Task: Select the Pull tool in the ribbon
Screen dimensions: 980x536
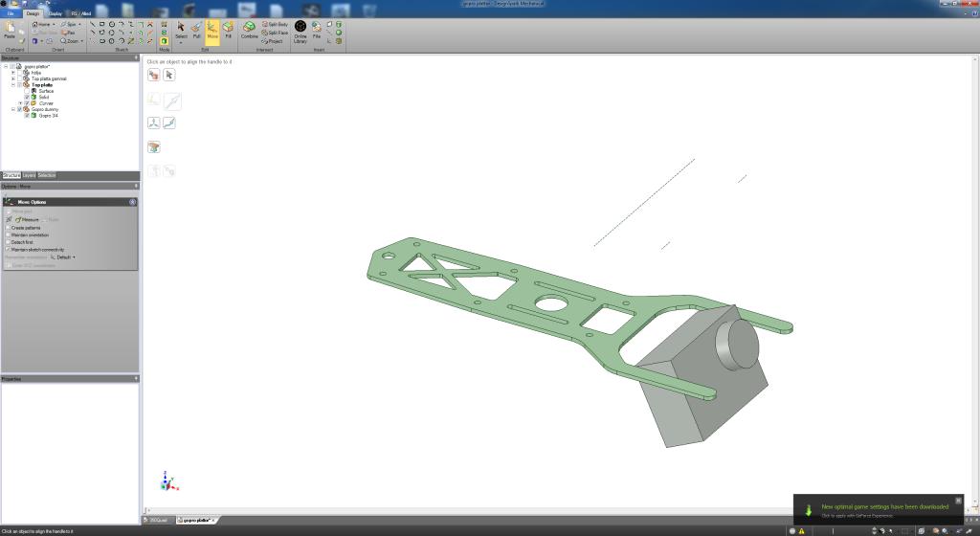Action: click(x=196, y=30)
